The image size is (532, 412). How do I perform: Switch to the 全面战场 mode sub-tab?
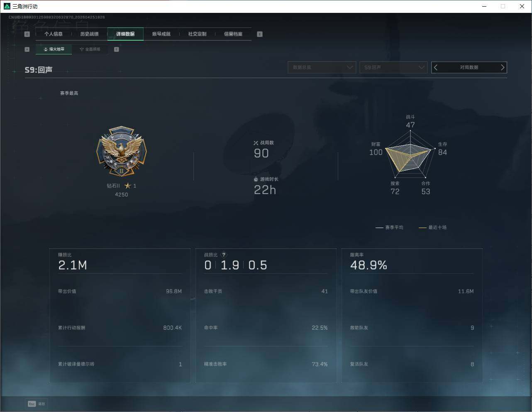pyautogui.click(x=90, y=49)
